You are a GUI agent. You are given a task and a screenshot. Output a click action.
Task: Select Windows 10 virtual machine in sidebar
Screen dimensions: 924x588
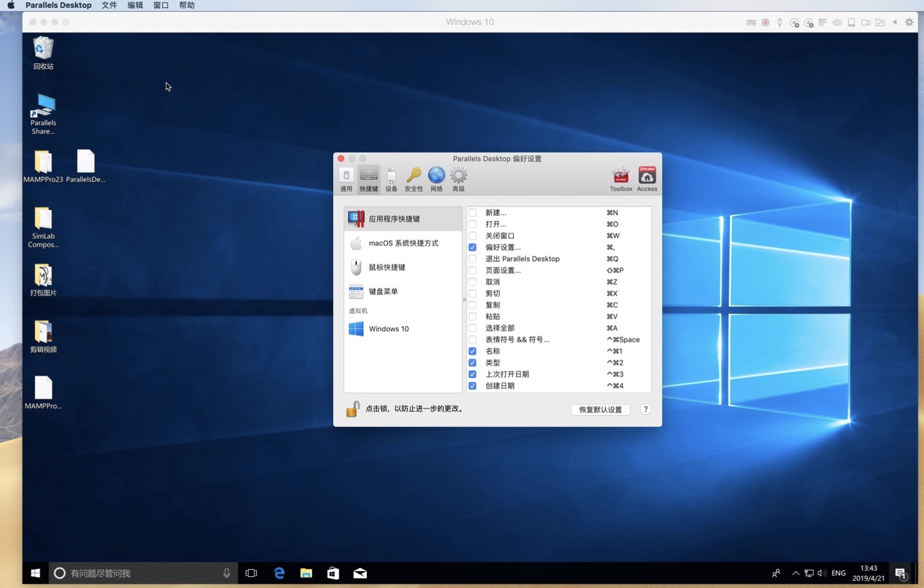(x=403, y=329)
